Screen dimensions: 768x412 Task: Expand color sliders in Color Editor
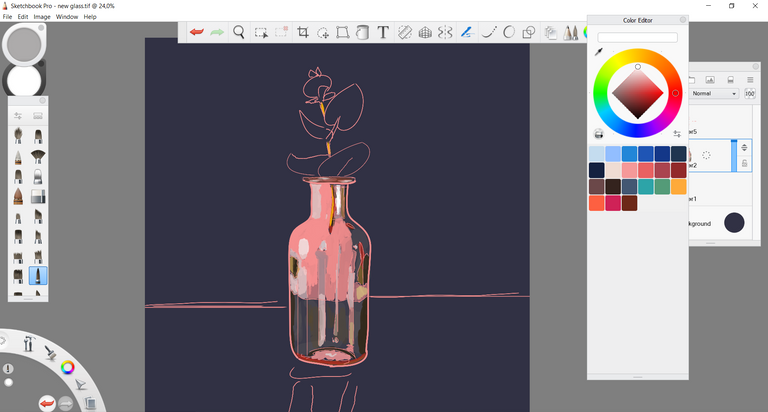677,134
